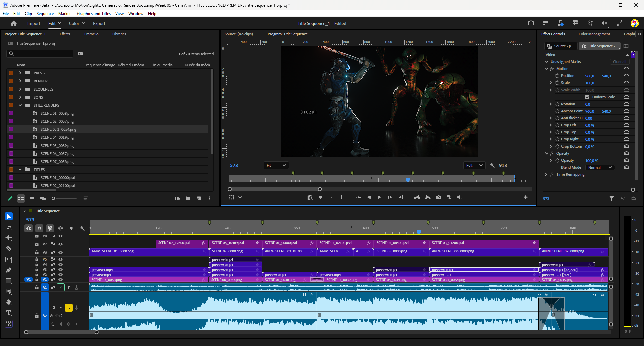The image size is (644, 346).
Task: Expand the Time Remapping effect
Action: [x=546, y=174]
